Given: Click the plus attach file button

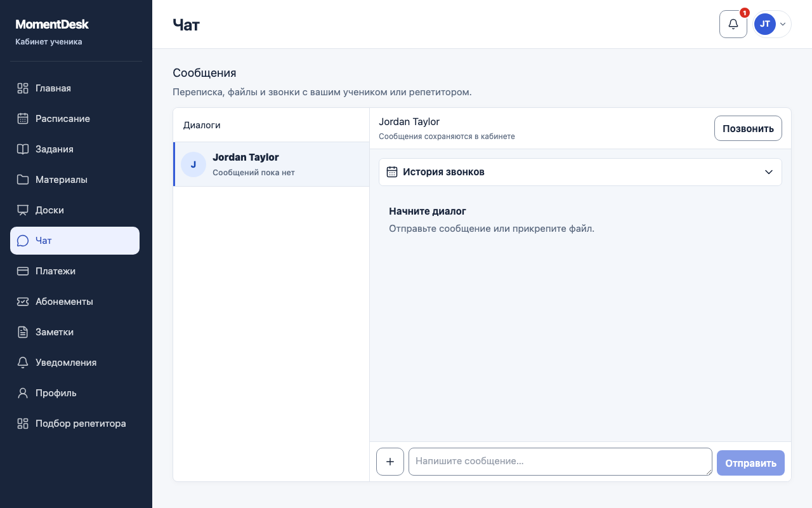Looking at the screenshot, I should coord(390,462).
